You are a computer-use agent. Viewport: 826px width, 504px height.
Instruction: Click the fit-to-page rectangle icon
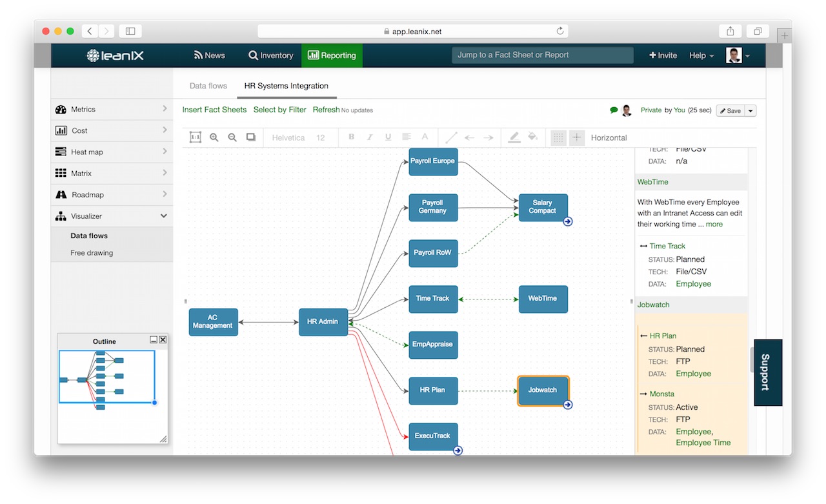pos(251,137)
